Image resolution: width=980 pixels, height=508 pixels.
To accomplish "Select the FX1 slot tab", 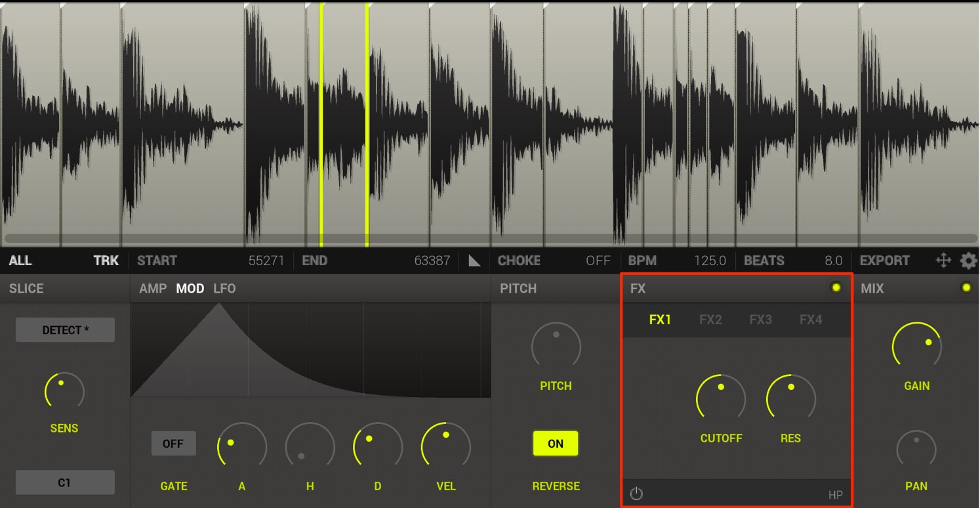I will click(660, 320).
